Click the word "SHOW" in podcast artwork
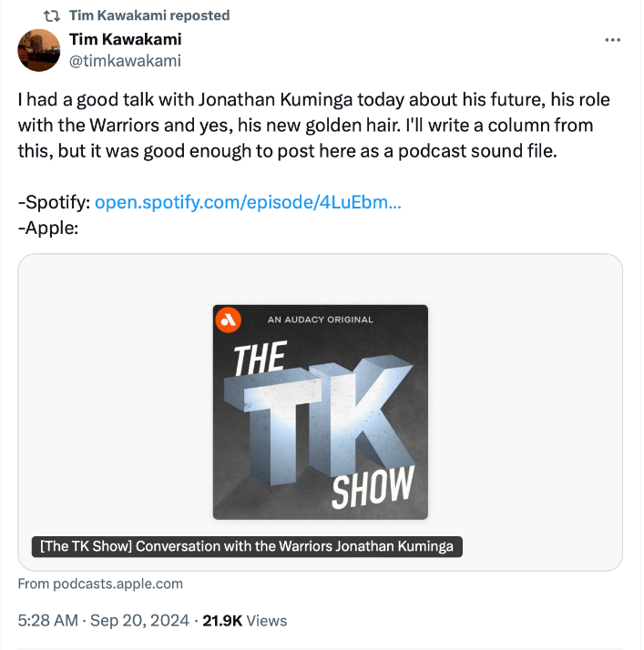The image size is (644, 650). [372, 486]
